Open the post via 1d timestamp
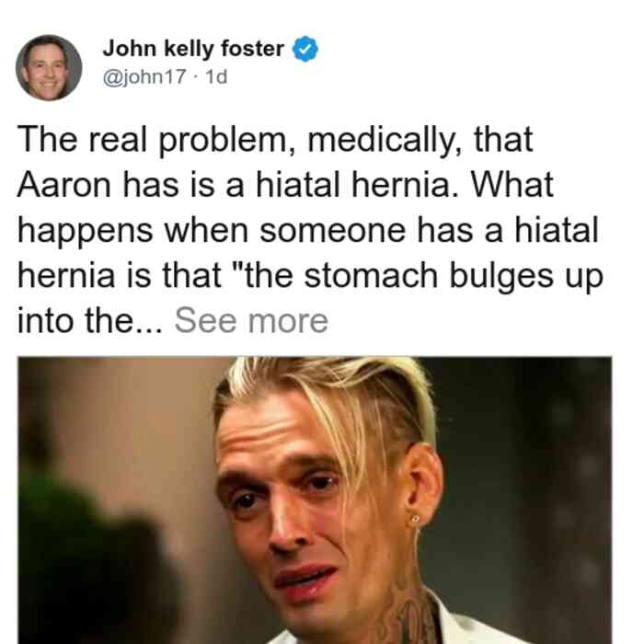 click(x=216, y=76)
